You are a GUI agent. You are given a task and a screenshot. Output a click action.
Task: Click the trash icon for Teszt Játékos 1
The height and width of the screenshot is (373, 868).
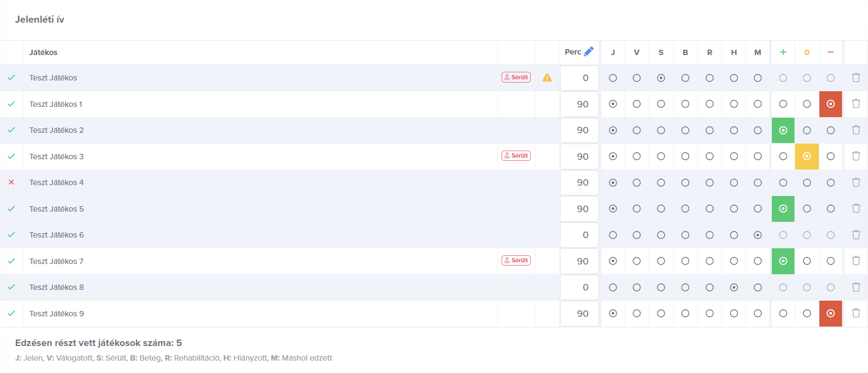point(856,104)
